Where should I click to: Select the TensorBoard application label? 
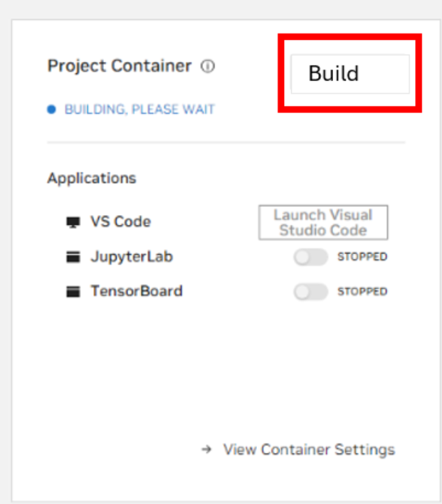136,291
